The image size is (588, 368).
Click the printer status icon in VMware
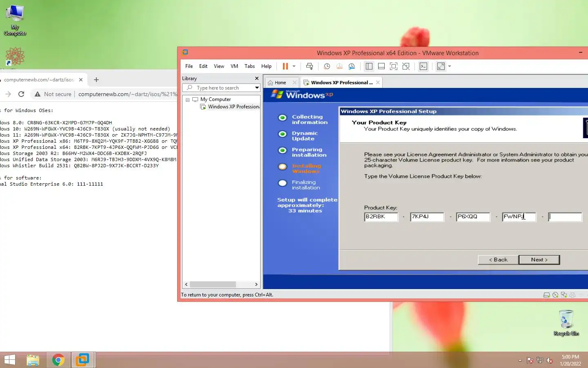pyautogui.click(x=572, y=295)
